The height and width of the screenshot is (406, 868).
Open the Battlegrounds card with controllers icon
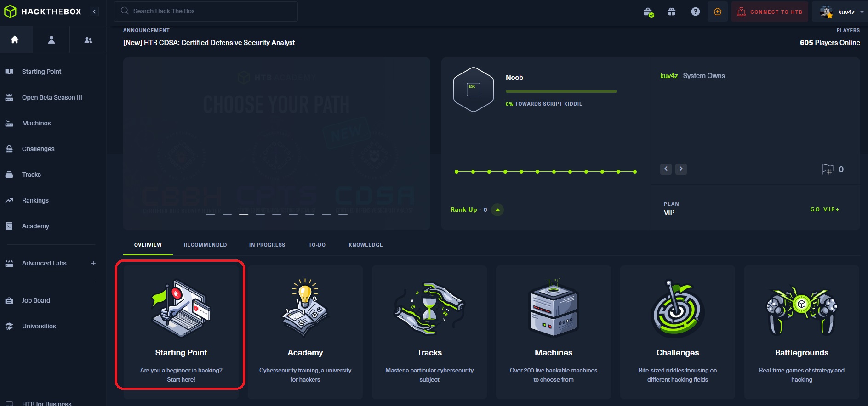(x=802, y=332)
